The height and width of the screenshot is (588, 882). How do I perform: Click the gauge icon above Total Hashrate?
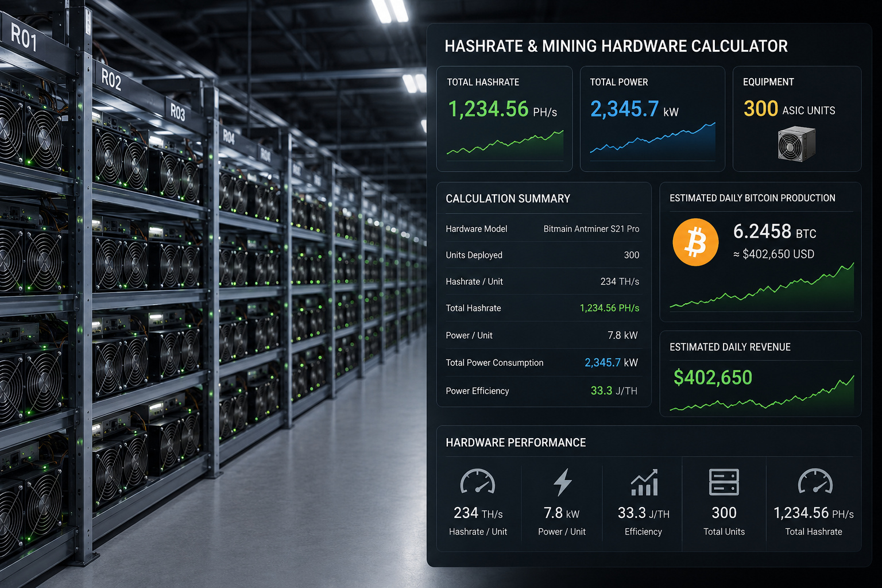point(815,482)
